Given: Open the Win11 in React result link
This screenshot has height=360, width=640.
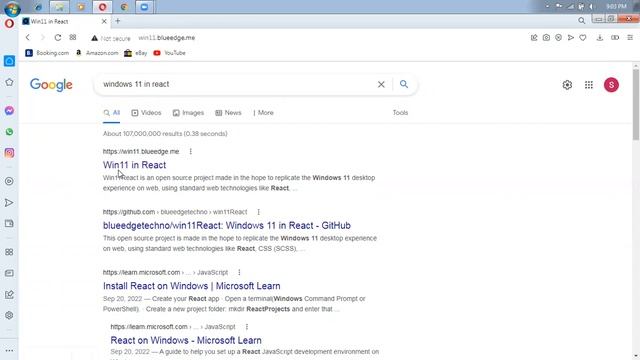Looking at the screenshot, I should [134, 165].
